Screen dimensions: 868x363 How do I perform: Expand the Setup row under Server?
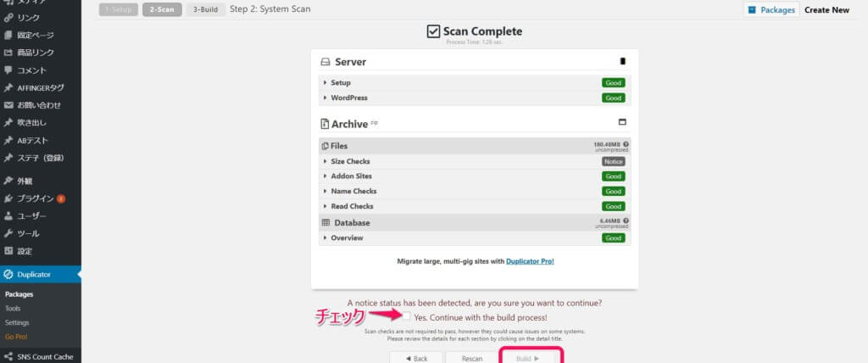(x=475, y=82)
